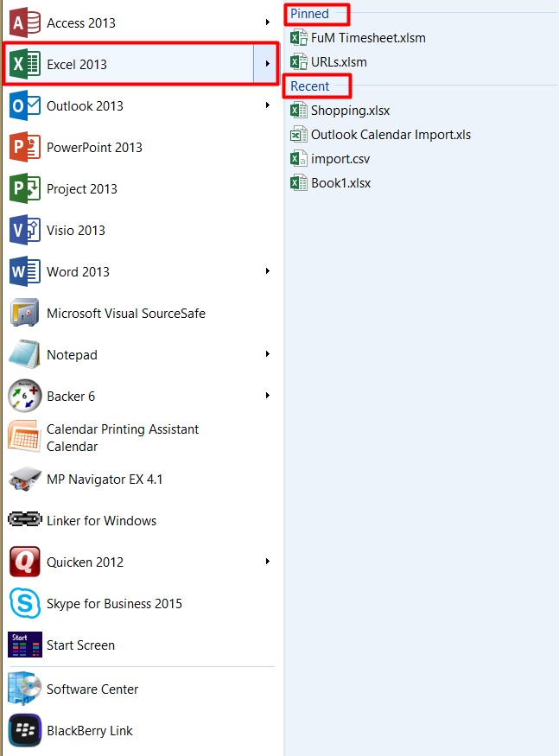
Task: Choose Project 2013 from the list
Action: pos(140,188)
